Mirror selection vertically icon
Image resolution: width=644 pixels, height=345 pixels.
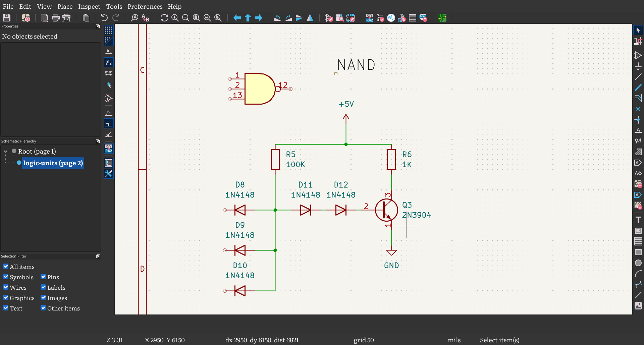coord(299,18)
